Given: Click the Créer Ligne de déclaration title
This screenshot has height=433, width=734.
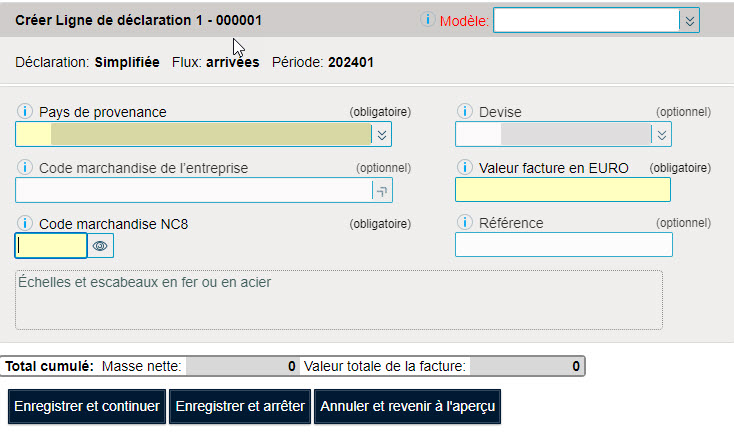Looking at the screenshot, I should point(138,20).
